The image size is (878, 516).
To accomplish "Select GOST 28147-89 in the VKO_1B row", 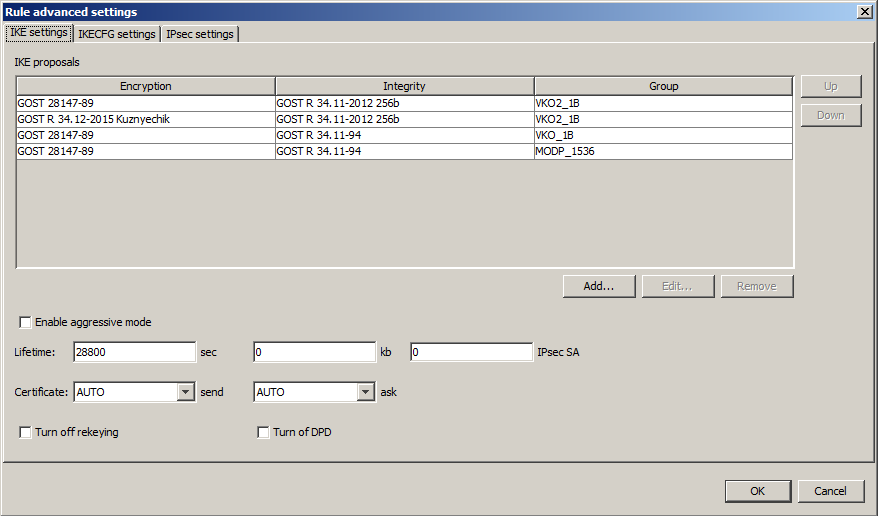I will [146, 135].
